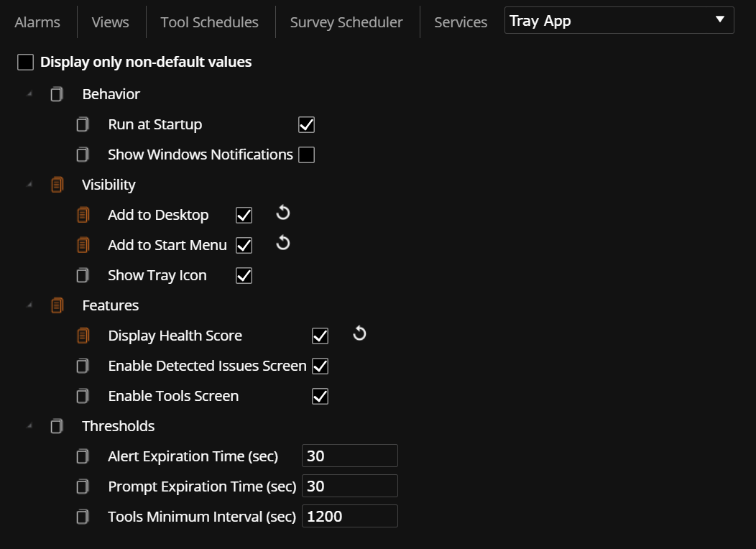Uncheck Run at Startup
The width and height of the screenshot is (756, 549).
tap(306, 124)
